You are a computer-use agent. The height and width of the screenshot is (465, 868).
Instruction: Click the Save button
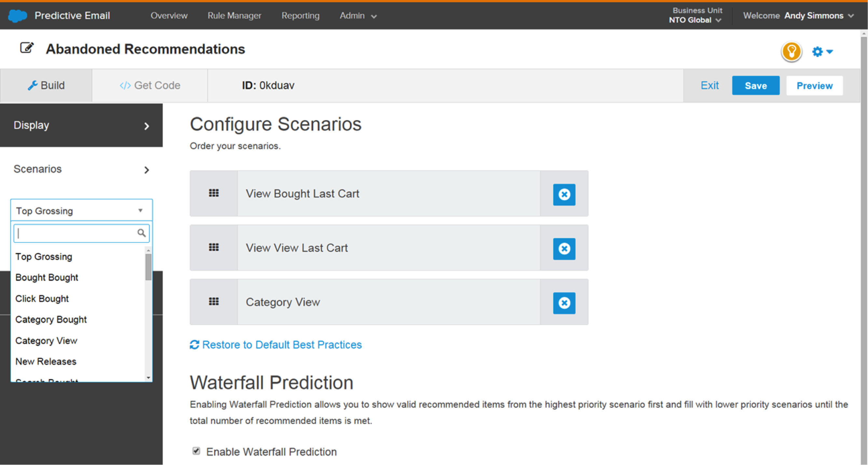click(755, 85)
